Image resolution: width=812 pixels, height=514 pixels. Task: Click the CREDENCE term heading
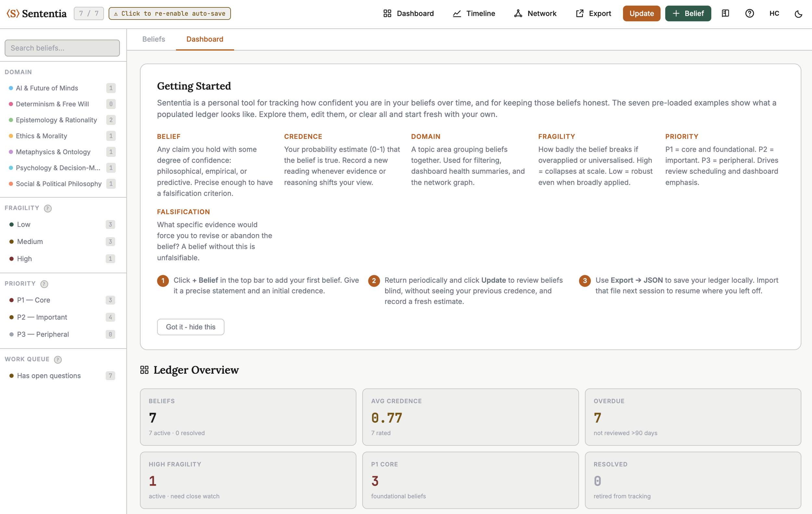tap(303, 136)
